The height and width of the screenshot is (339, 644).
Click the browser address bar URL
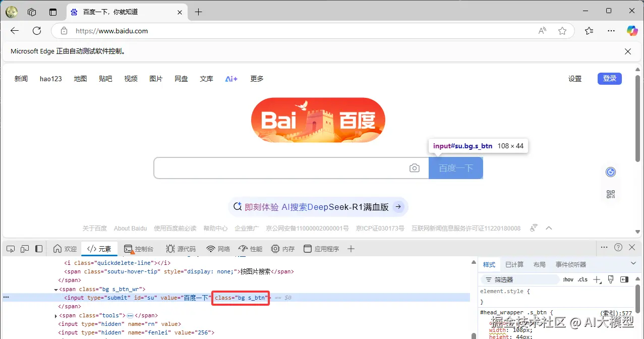(x=112, y=31)
